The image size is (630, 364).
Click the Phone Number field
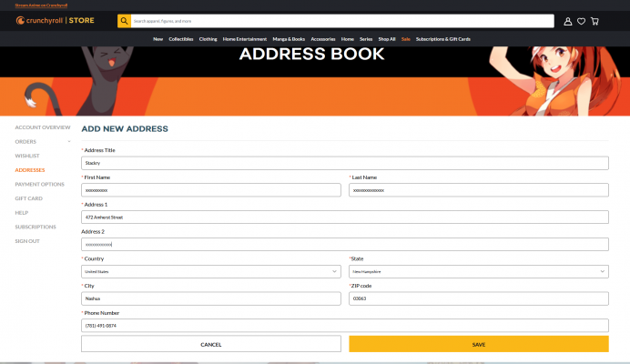coord(344,326)
